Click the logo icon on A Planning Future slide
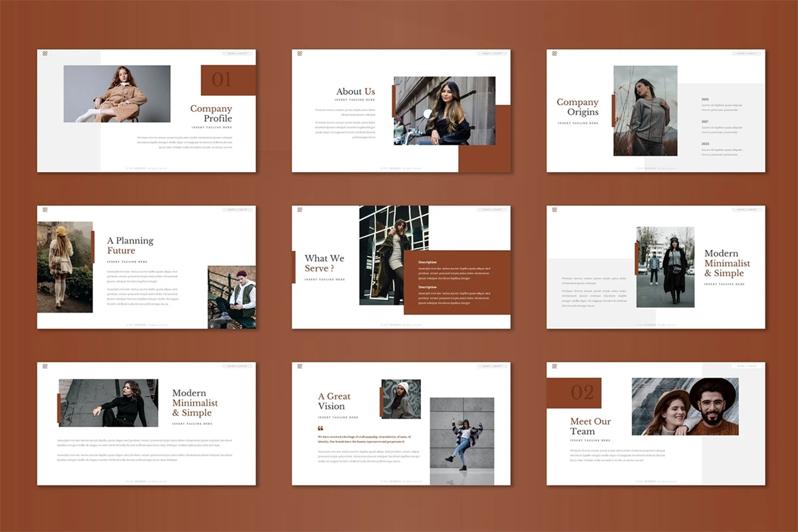 [x=45, y=209]
